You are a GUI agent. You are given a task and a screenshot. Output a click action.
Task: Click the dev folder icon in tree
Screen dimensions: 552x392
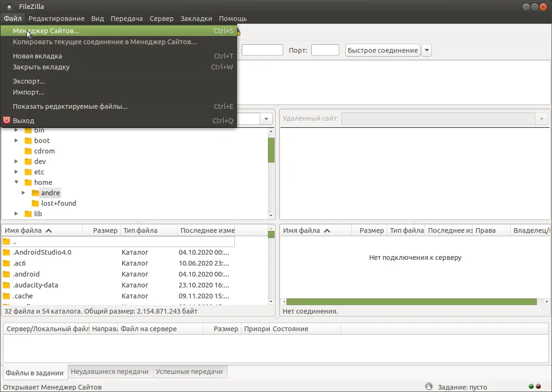coord(28,161)
